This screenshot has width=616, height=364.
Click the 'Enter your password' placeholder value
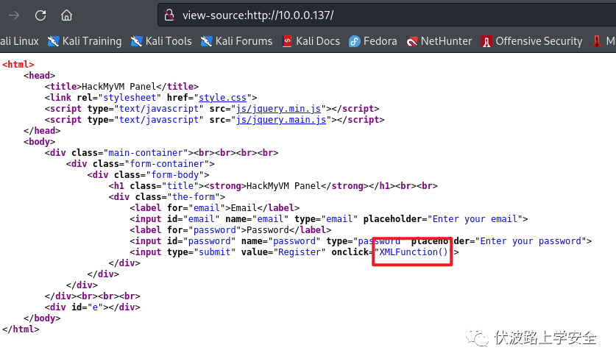pyautogui.click(x=531, y=240)
